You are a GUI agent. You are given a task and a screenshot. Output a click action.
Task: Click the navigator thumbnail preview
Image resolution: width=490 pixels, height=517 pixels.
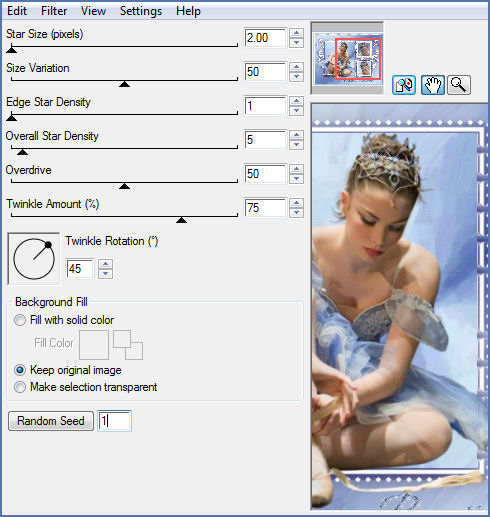[x=348, y=58]
